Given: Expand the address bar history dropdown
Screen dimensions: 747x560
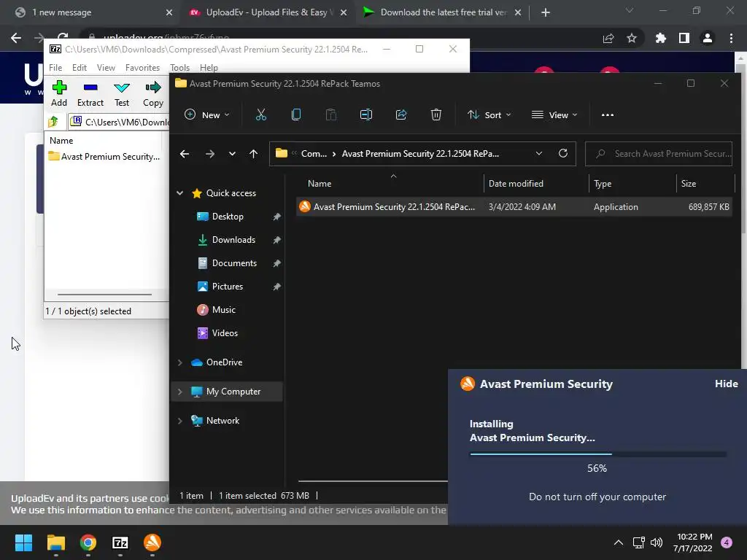Looking at the screenshot, I should point(539,153).
